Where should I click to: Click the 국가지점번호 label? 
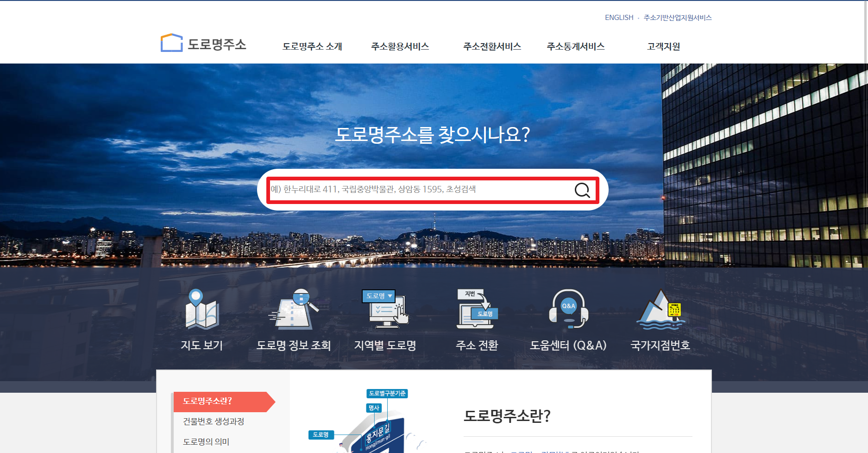(x=660, y=345)
